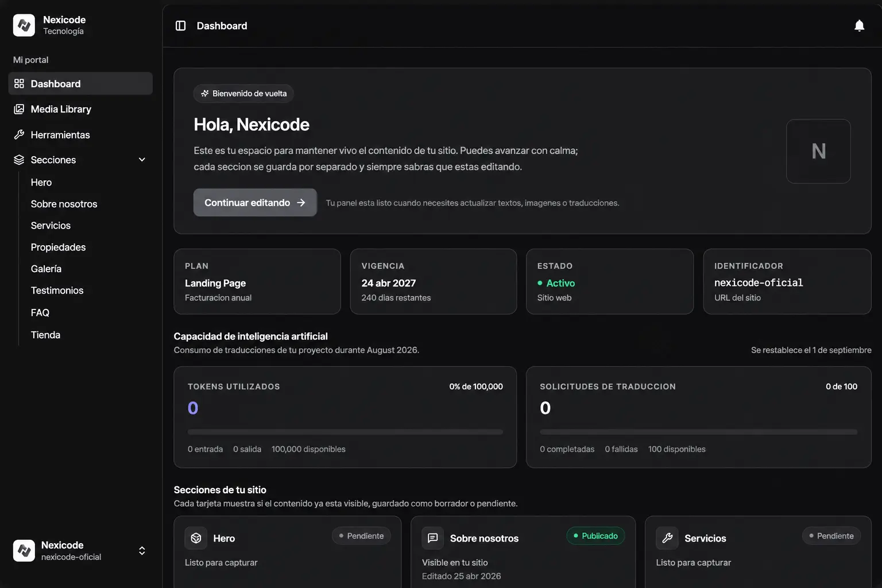Click 'Facturacion anual' text
Image resolution: width=882 pixels, height=588 pixels.
click(218, 298)
